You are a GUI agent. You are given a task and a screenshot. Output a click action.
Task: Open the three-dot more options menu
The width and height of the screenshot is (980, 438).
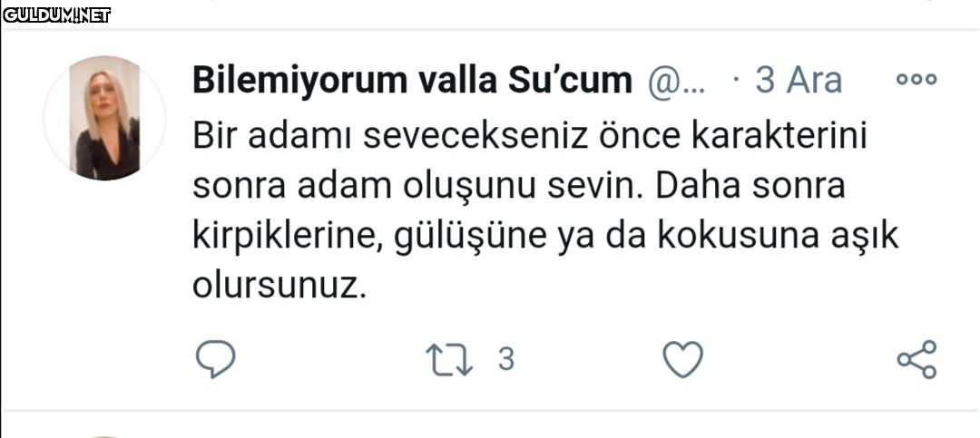point(916,80)
